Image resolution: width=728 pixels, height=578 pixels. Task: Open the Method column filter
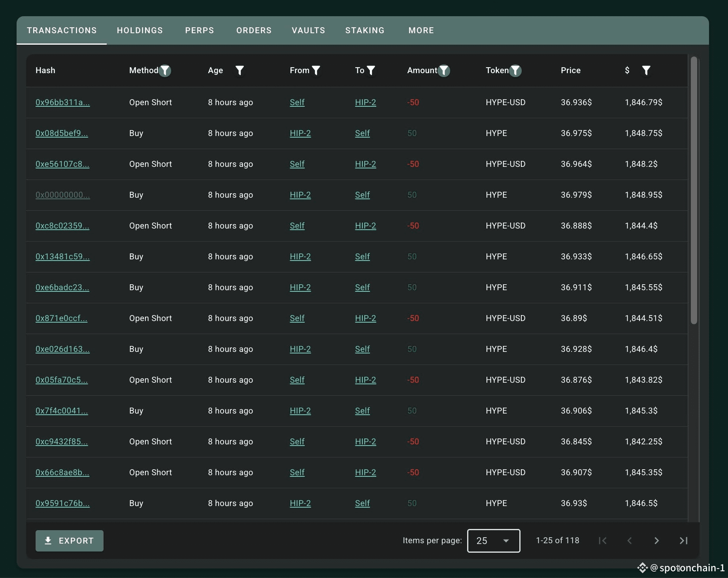coord(165,70)
